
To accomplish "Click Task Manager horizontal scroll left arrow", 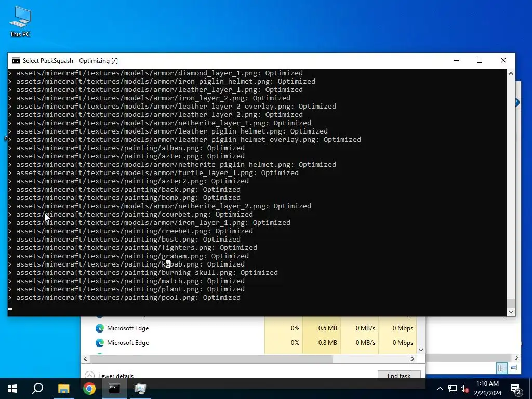I will coord(85,358).
